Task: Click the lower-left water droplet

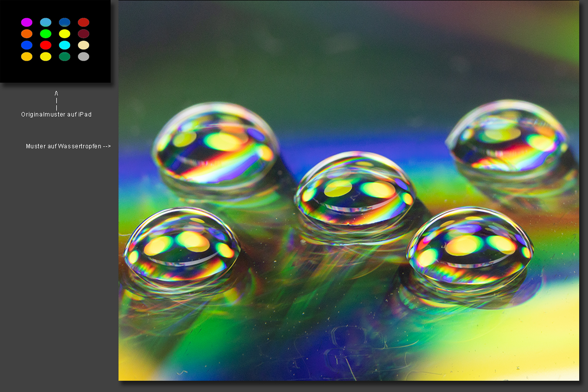Action: (182, 245)
